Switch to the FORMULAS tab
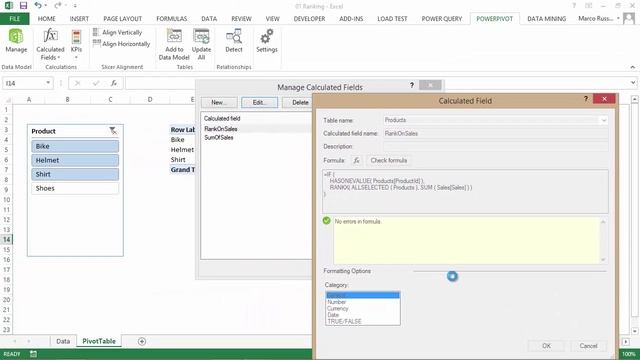Viewport: 640px width, 360px height. tap(171, 19)
